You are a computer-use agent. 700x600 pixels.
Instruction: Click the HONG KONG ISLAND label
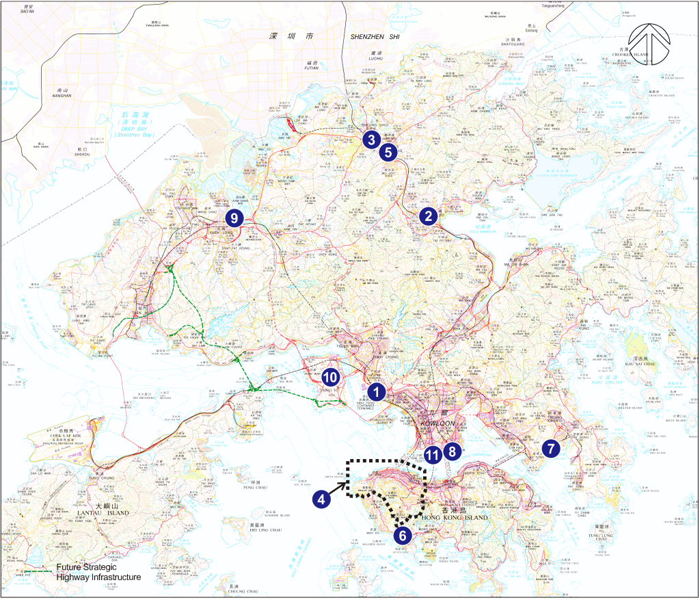coord(456,518)
